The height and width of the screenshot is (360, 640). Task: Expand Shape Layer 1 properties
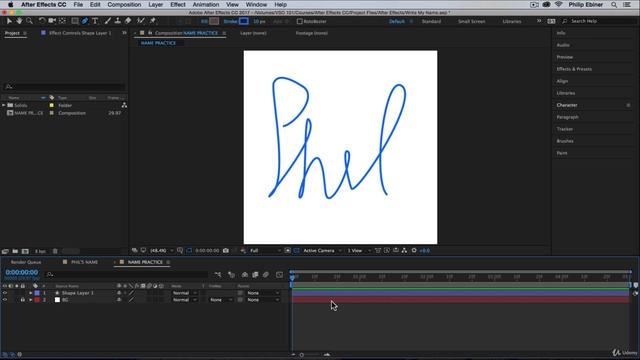coord(30,293)
